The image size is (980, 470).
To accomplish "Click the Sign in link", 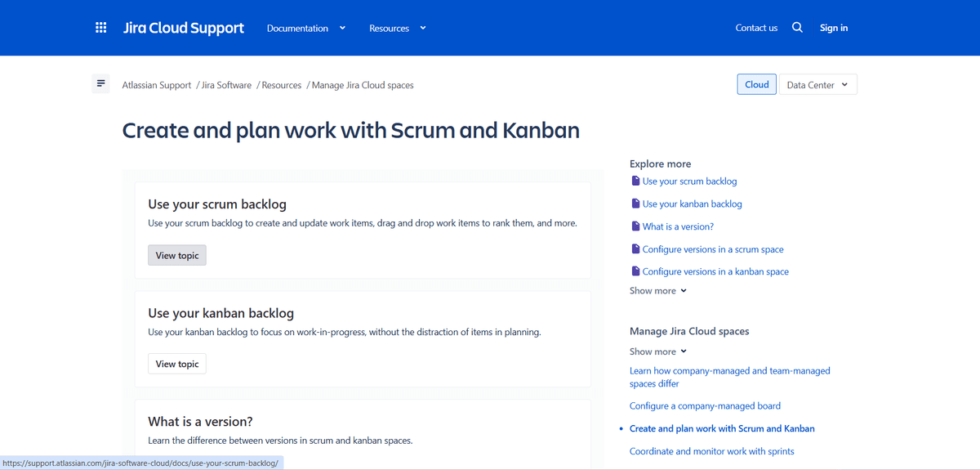I will [834, 28].
